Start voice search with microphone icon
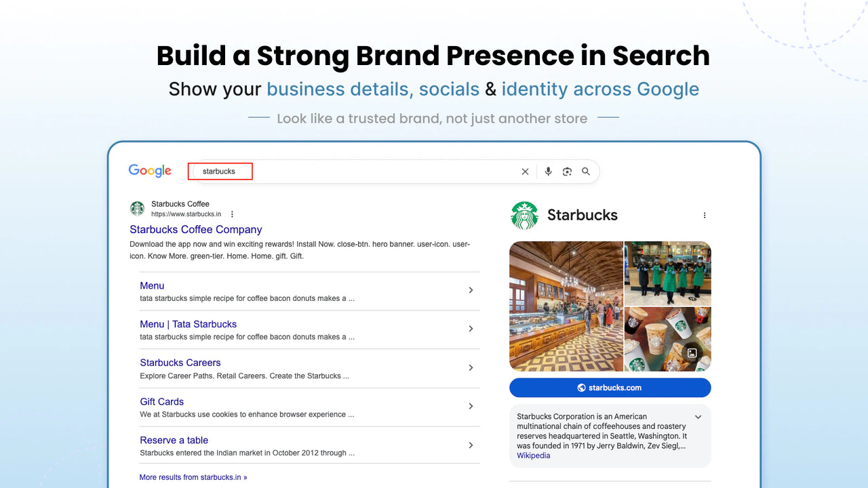The width and height of the screenshot is (868, 488). [548, 171]
